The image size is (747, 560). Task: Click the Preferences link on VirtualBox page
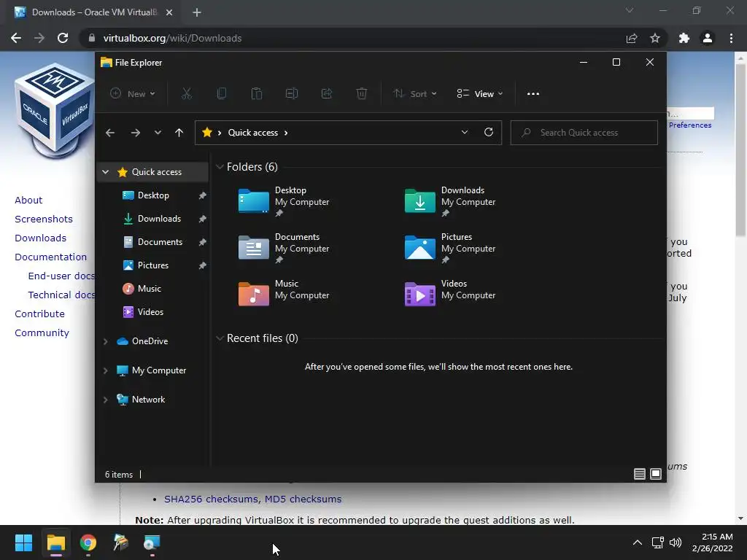(x=690, y=125)
